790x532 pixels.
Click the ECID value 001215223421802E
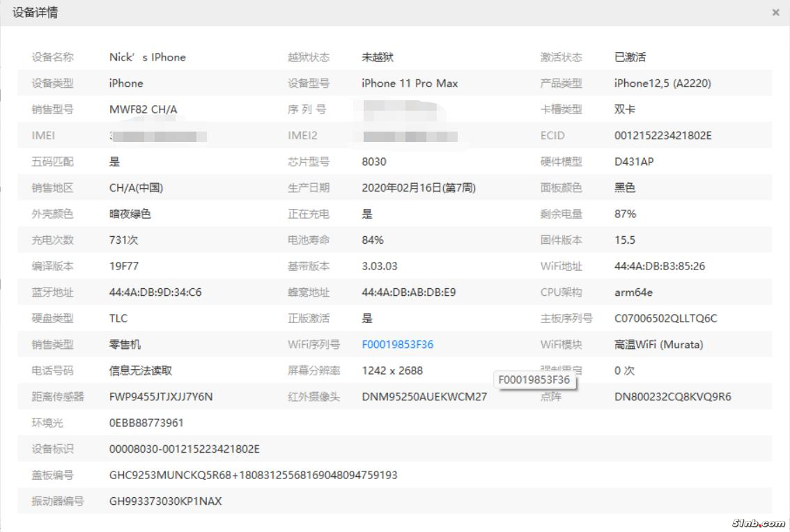click(x=663, y=136)
